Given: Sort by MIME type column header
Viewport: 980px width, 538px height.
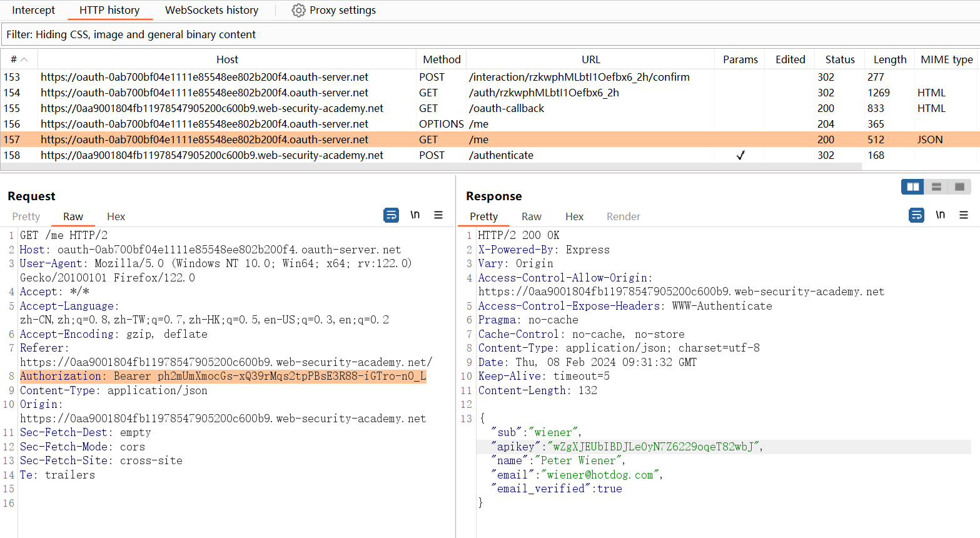Looking at the screenshot, I should coord(946,59).
